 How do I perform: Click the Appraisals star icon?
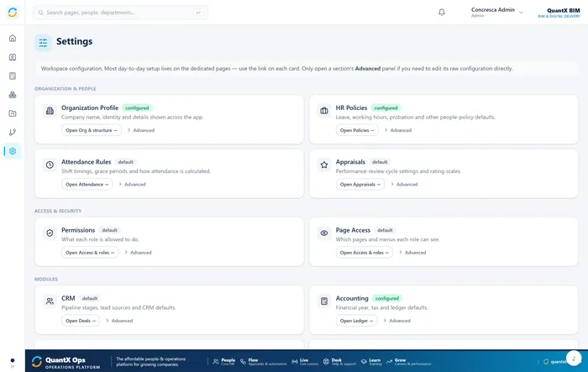pyautogui.click(x=324, y=165)
